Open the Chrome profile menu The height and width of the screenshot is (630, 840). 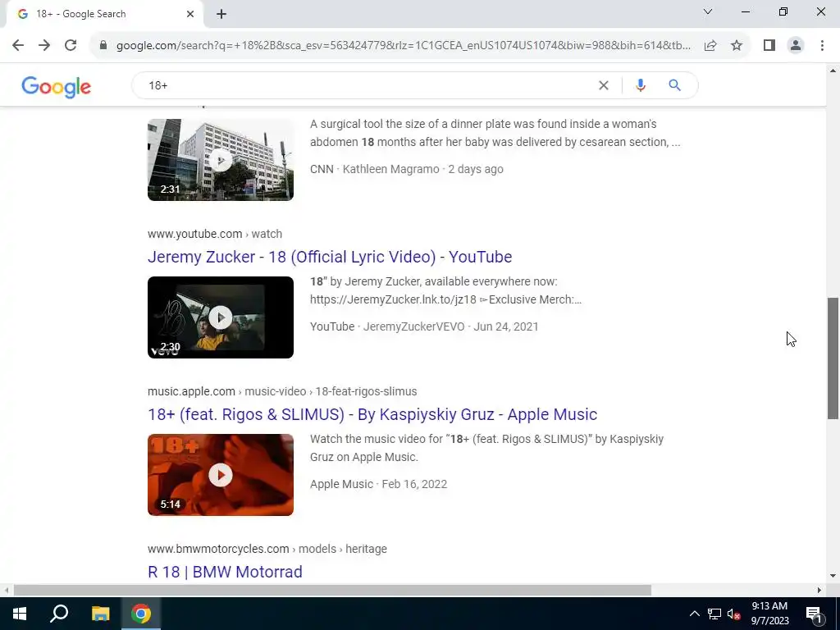point(796,46)
